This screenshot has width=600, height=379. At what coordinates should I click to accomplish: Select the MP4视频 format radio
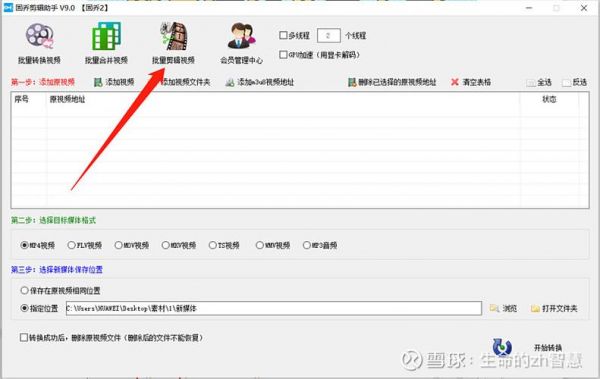tap(24, 245)
